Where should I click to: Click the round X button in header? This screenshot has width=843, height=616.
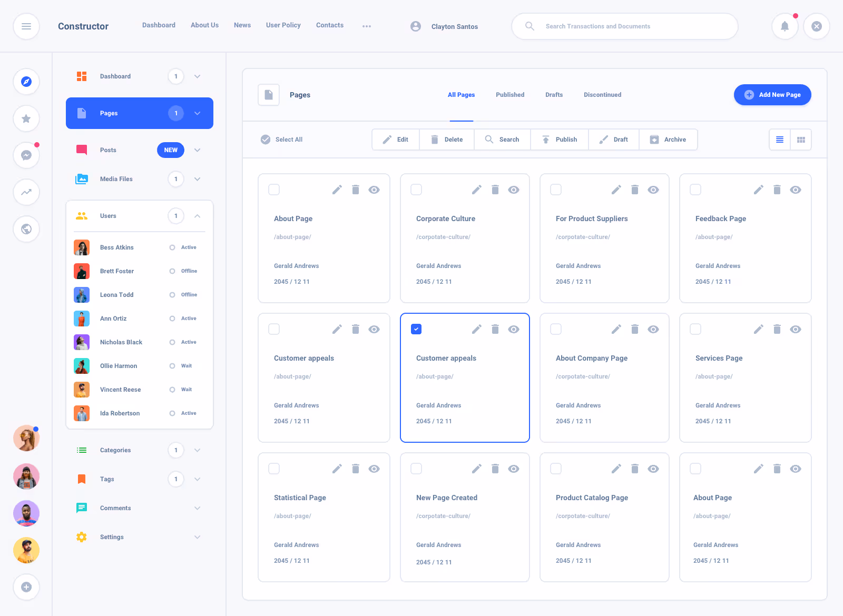pos(817,26)
